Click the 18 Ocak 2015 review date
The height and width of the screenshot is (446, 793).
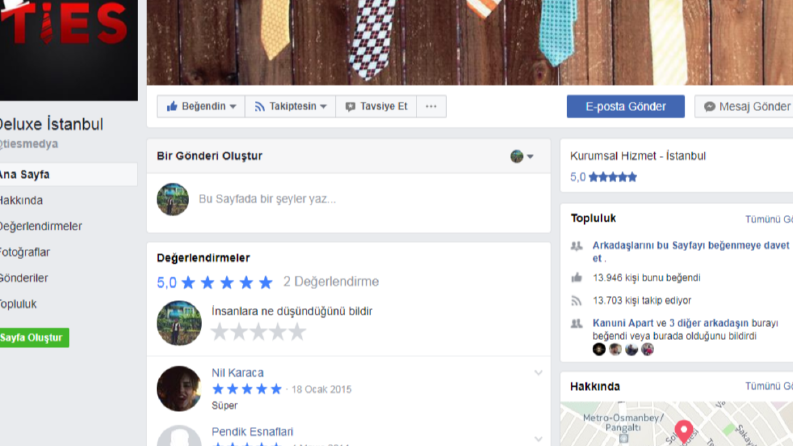tap(321, 389)
